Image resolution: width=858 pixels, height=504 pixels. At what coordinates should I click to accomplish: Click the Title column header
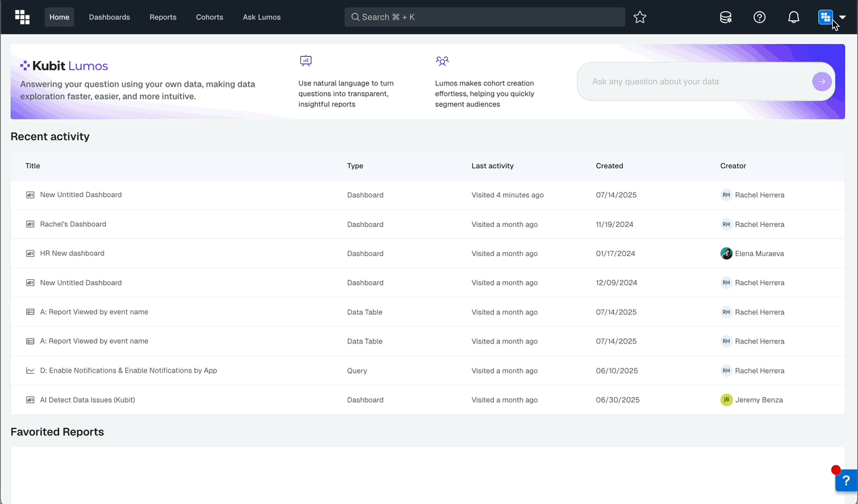point(33,166)
